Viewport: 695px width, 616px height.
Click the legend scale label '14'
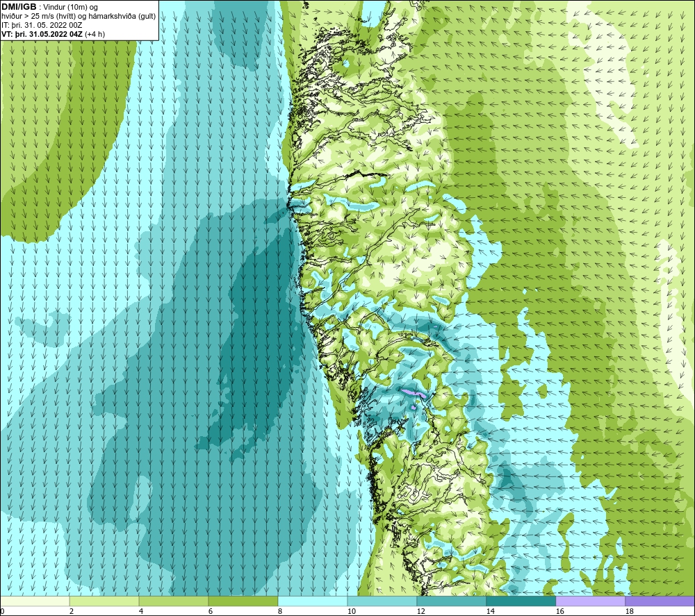[490, 612]
